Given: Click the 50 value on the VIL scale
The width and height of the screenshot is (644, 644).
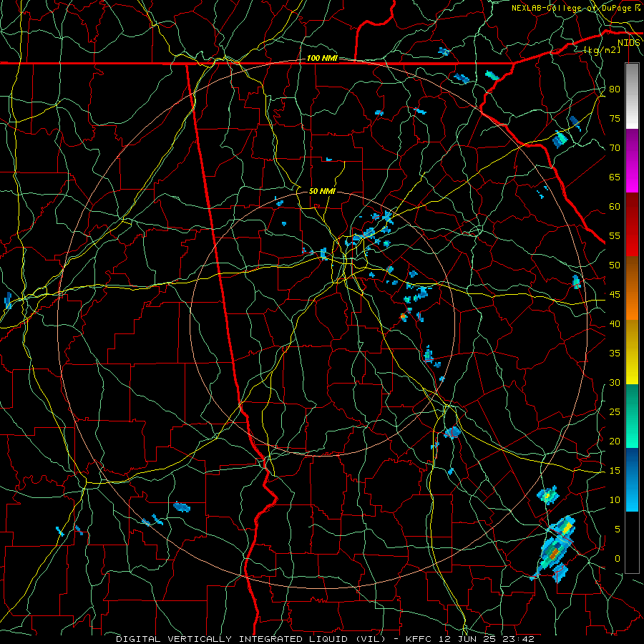Looking at the screenshot, I should 615,265.
